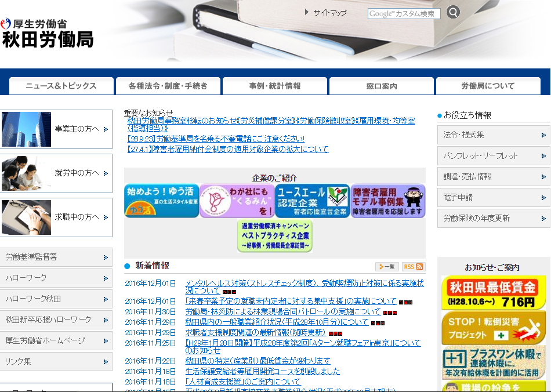Viewport: 551px width, 392px height.
Task: Click the 厚生労働省 秋田労働局 site logo
Action: pos(48,34)
